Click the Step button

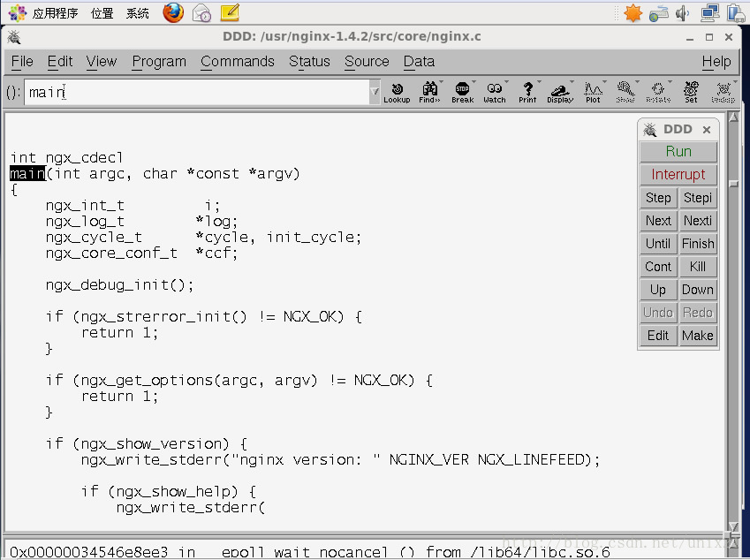(x=658, y=198)
